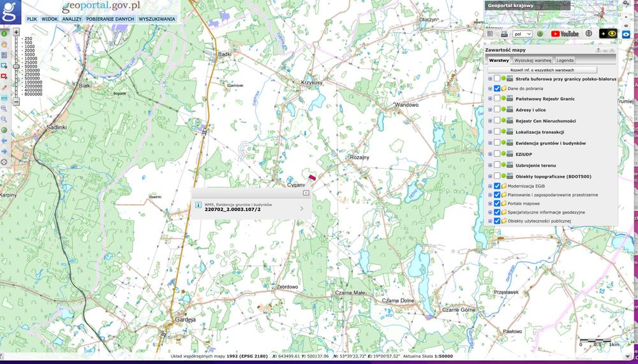Check the EZiUDP layer checkbox

(497, 154)
